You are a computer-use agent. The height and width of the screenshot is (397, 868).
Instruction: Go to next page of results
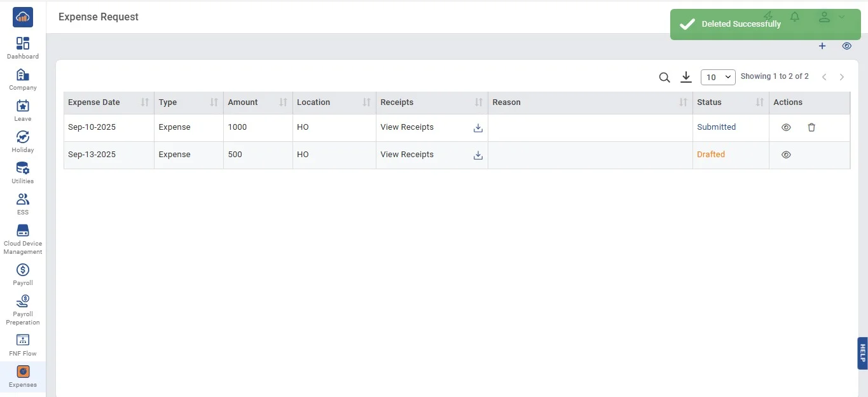(842, 77)
